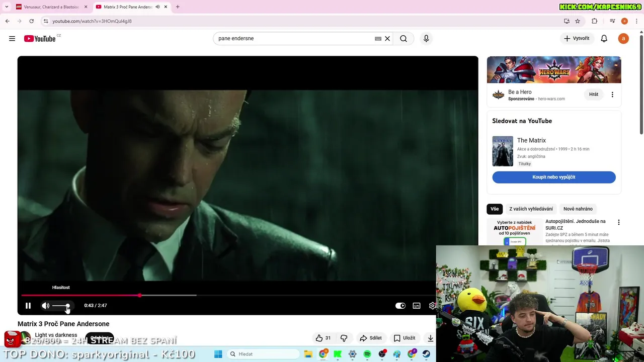Open the green Kick app in taskbar
The height and width of the screenshot is (362, 644).
338,354
